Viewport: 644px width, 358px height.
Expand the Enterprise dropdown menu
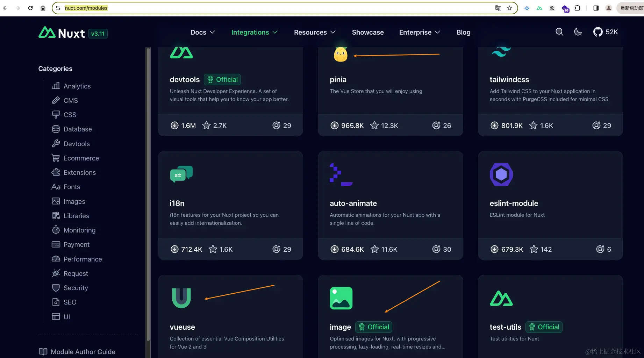[419, 32]
